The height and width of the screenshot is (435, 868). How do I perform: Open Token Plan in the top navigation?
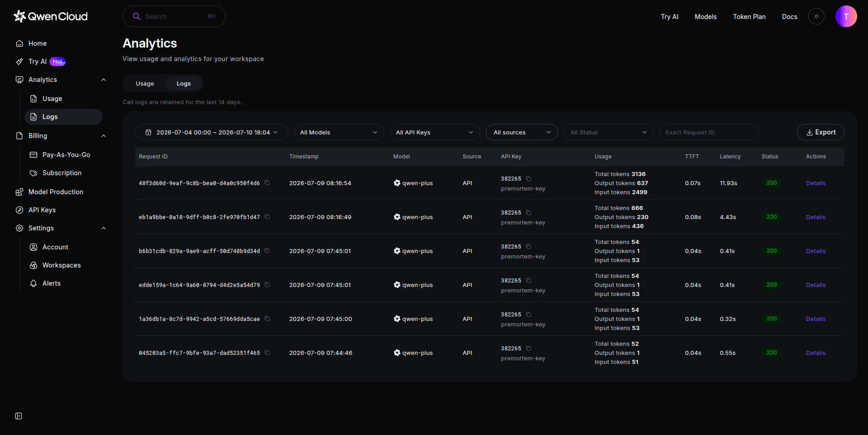(x=749, y=17)
